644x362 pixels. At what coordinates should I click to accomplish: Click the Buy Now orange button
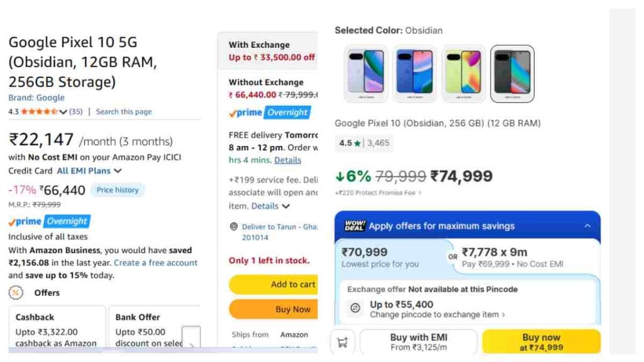pyautogui.click(x=274, y=309)
